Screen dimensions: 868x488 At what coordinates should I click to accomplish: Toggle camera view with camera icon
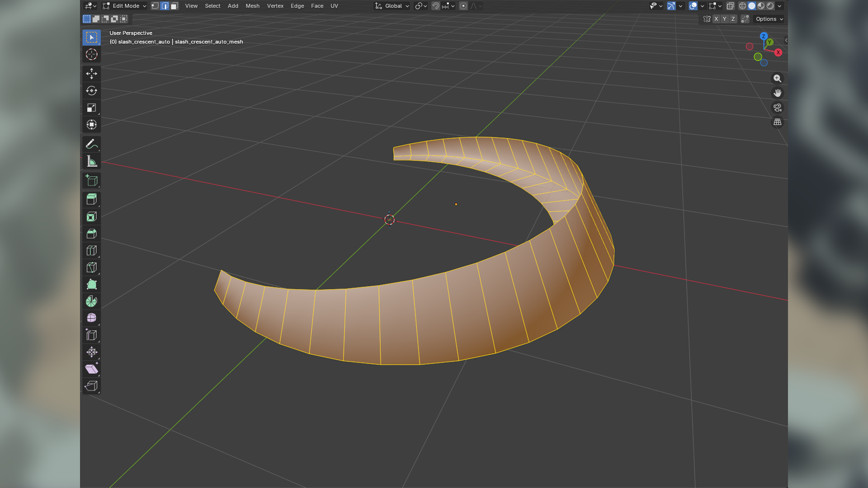[x=777, y=108]
